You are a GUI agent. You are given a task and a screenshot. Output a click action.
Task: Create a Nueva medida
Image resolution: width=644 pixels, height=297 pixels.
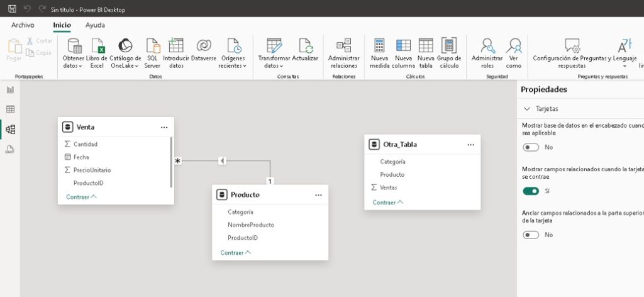click(x=379, y=46)
